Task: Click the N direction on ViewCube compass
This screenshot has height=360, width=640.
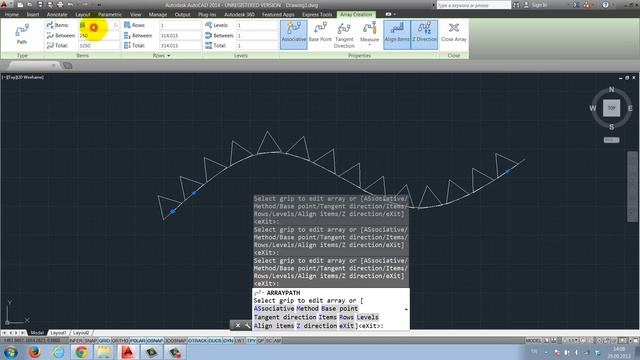Action: pyautogui.click(x=611, y=89)
